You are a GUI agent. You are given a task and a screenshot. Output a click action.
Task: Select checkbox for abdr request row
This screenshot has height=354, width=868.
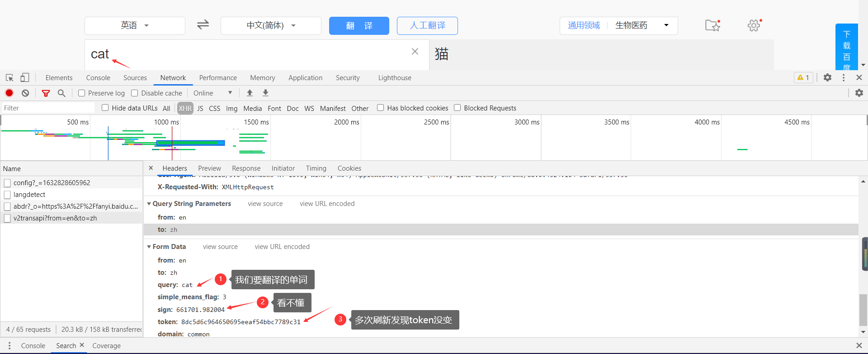[7, 206]
